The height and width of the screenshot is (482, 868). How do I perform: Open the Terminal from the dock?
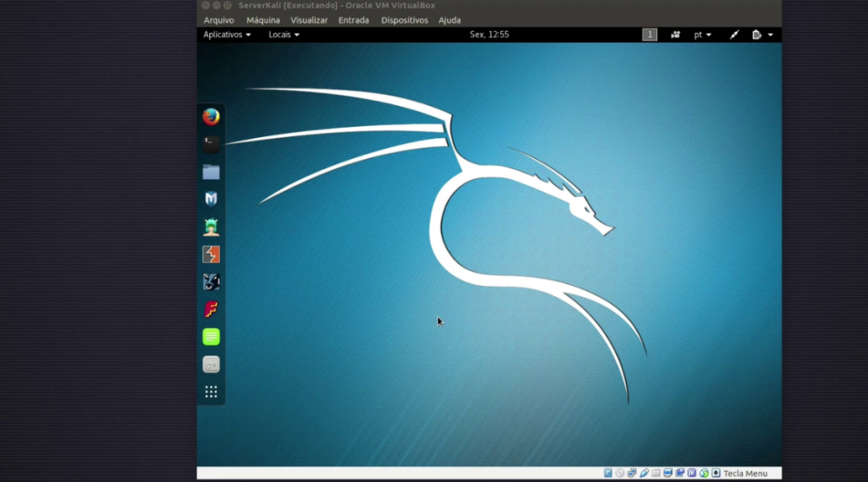pos(211,144)
